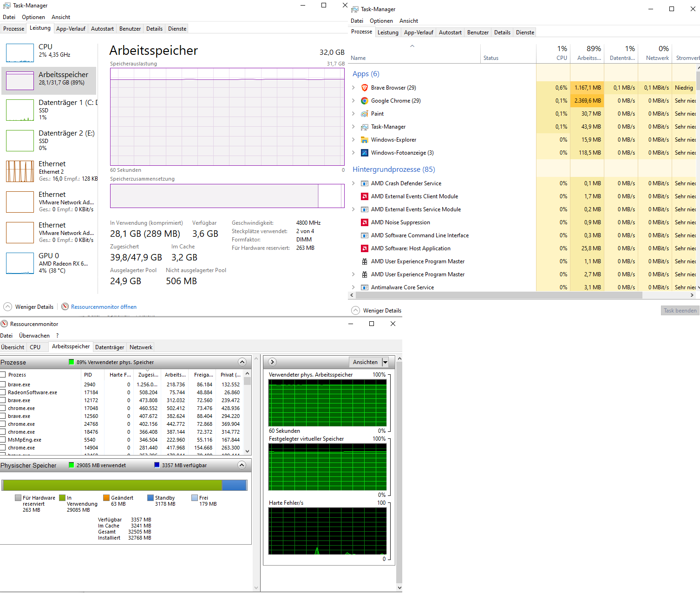Check the box for RadeonSoftware.exe
Viewport: 700px width, 599px height.
coord(3,392)
